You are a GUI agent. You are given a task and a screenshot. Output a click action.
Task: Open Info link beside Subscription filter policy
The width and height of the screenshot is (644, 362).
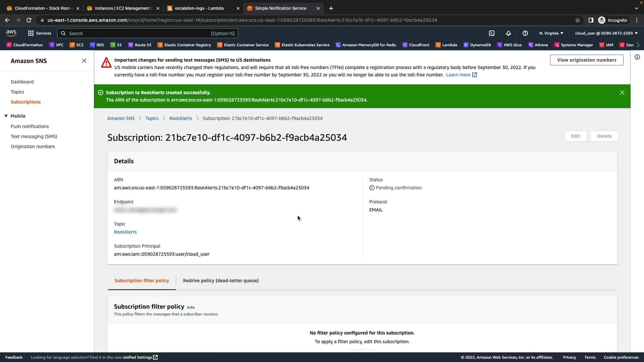[191, 307]
